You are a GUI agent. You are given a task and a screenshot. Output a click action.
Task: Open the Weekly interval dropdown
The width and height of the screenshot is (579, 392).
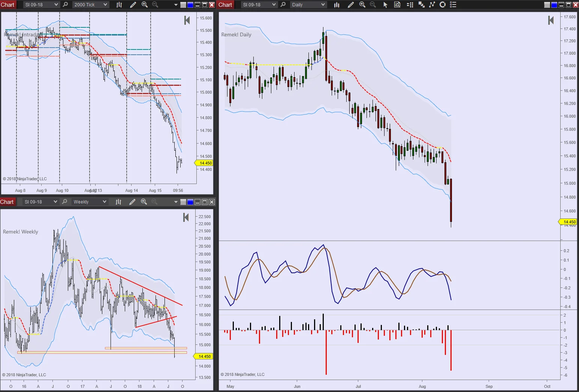pyautogui.click(x=89, y=202)
